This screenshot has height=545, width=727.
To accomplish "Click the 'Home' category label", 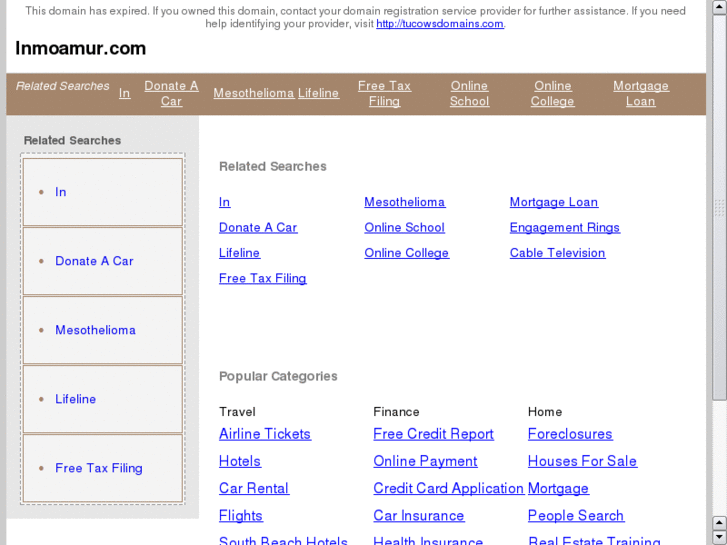I will point(545,412).
